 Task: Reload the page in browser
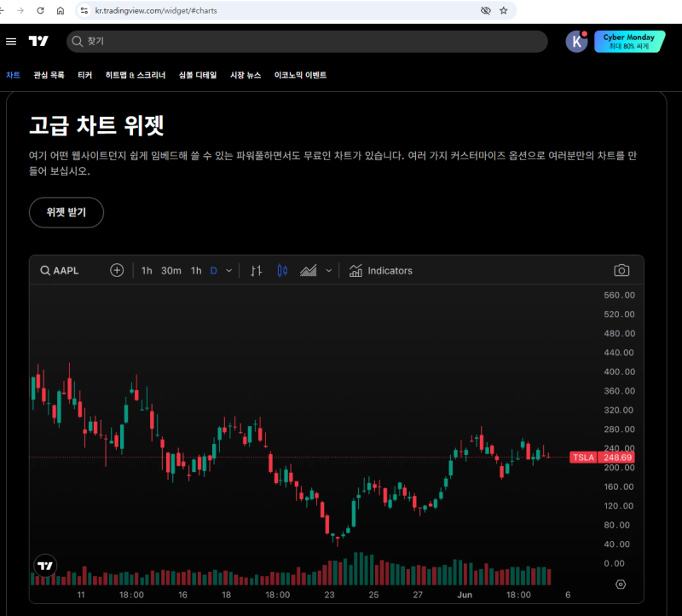tap(40, 10)
